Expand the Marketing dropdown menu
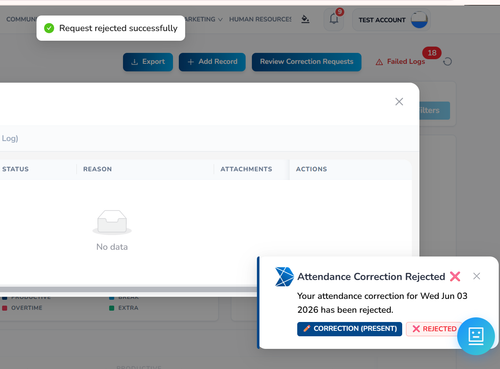 coord(203,19)
